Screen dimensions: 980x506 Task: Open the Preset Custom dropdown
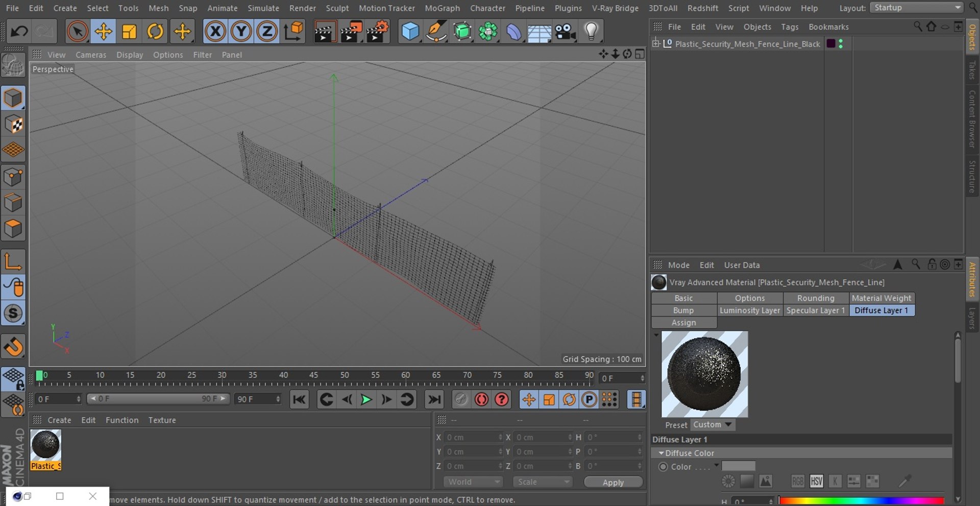coord(713,425)
